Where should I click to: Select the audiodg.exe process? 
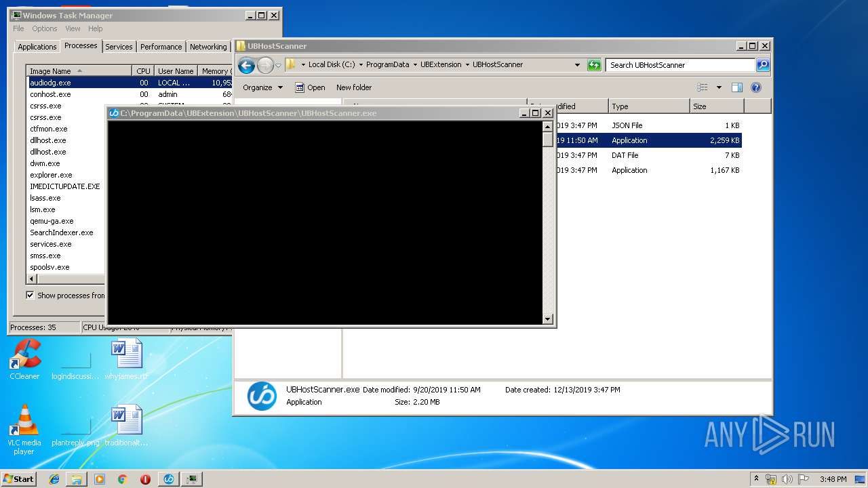click(x=130, y=83)
